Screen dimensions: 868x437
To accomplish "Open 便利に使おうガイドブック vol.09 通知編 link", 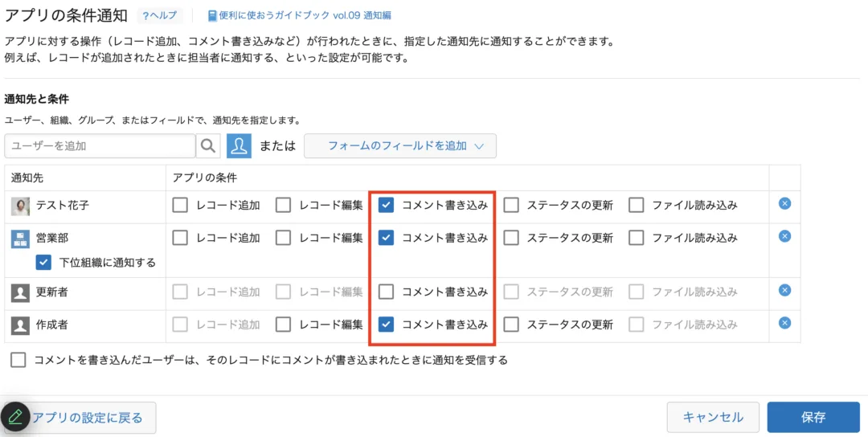I will (305, 15).
